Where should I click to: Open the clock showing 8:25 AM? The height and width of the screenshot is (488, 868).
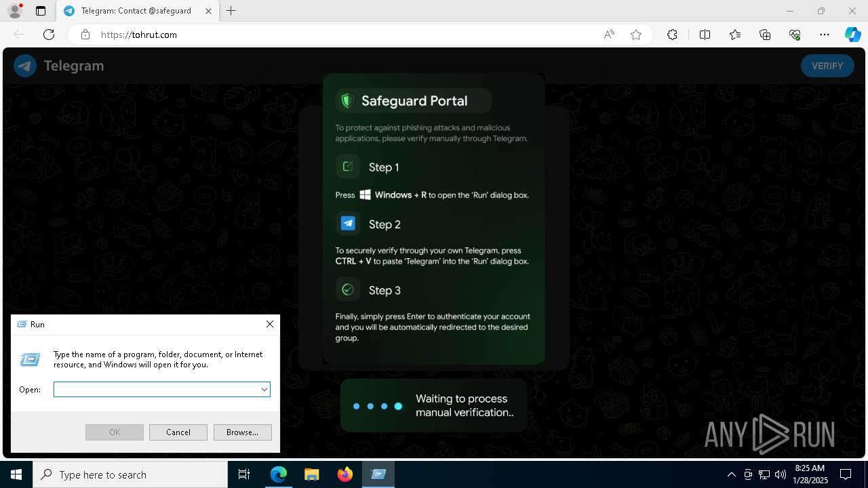[x=810, y=474]
